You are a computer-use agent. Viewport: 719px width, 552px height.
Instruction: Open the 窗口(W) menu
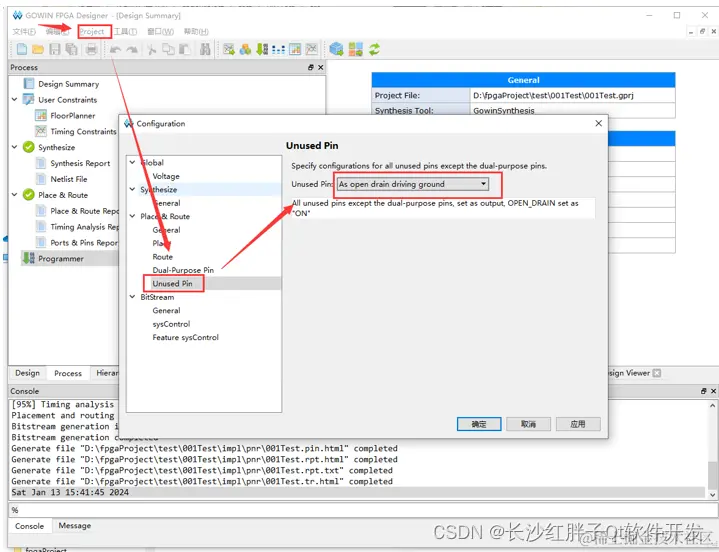click(x=160, y=32)
